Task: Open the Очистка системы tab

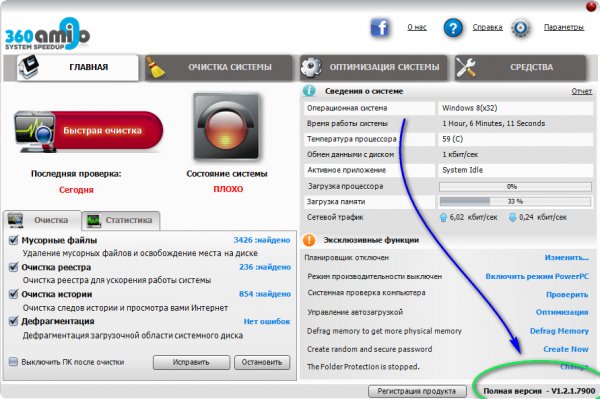Action: [219, 67]
